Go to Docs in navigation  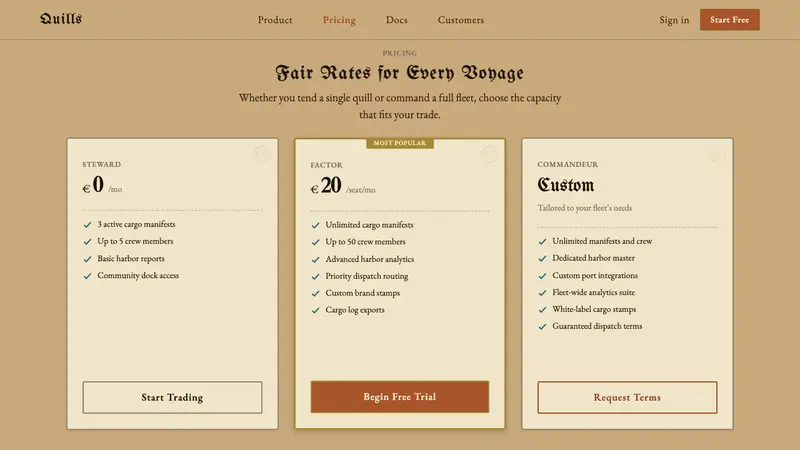coord(396,20)
